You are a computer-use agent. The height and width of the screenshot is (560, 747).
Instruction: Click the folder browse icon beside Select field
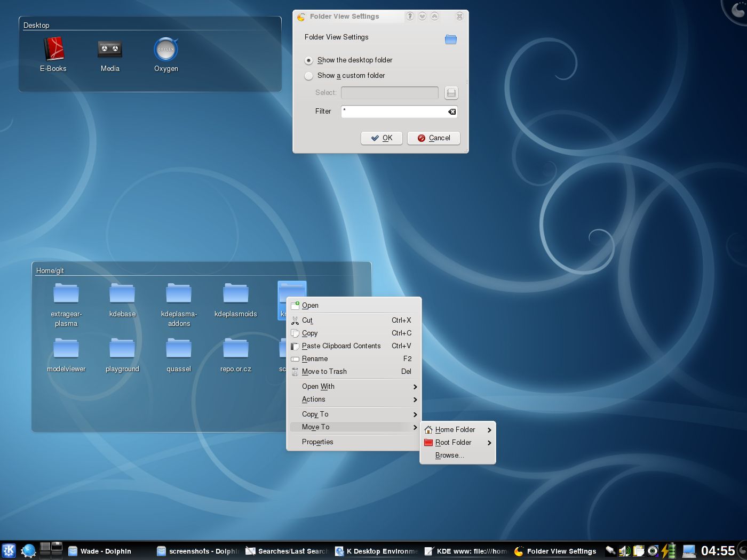tap(451, 92)
